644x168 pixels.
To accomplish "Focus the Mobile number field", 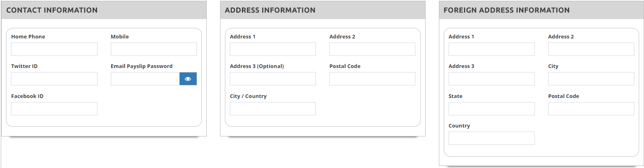I will (154, 49).
